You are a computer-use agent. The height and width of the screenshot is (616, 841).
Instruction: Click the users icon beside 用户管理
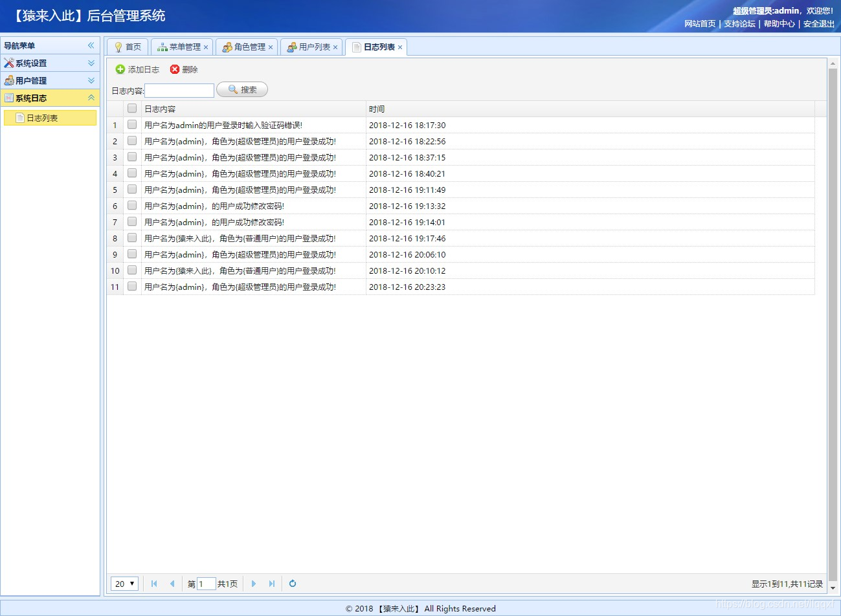pyautogui.click(x=9, y=81)
